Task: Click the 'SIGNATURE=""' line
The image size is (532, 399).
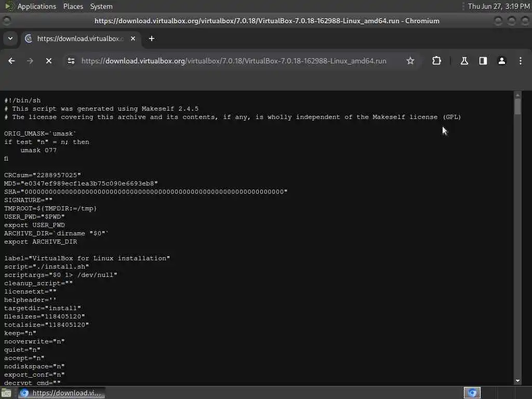Action: (x=28, y=200)
